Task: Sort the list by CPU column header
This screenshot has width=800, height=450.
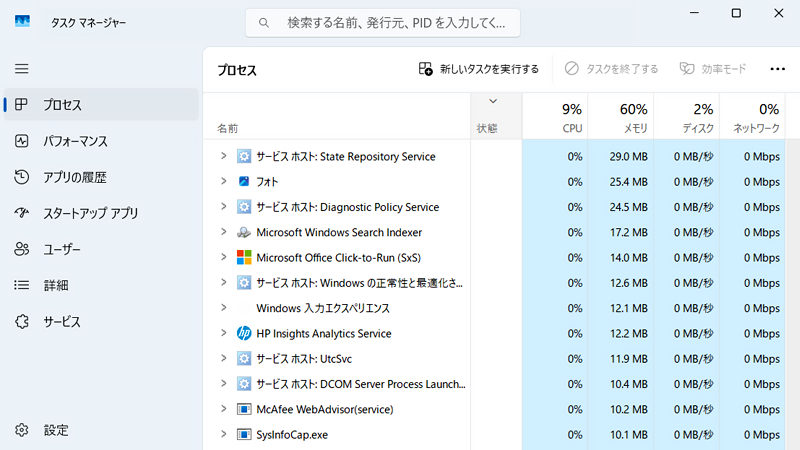Action: [556, 117]
